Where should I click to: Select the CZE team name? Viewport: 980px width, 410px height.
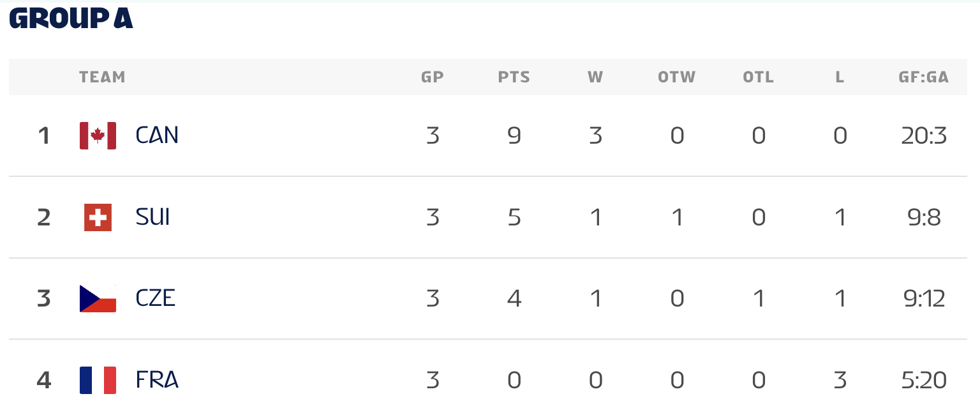156,298
